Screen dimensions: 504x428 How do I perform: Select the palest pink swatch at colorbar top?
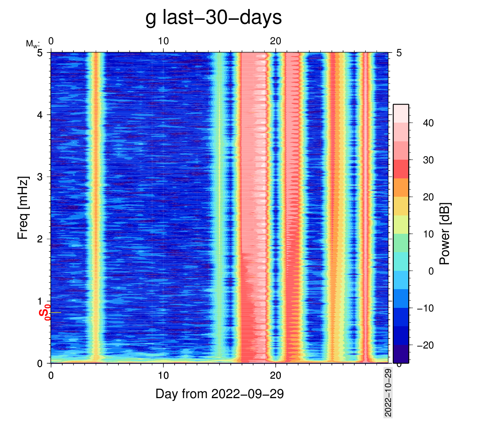point(401,114)
